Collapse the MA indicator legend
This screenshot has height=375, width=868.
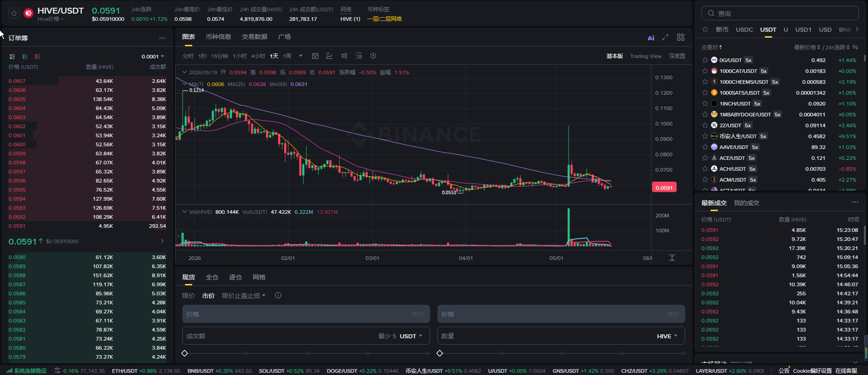[x=185, y=84]
